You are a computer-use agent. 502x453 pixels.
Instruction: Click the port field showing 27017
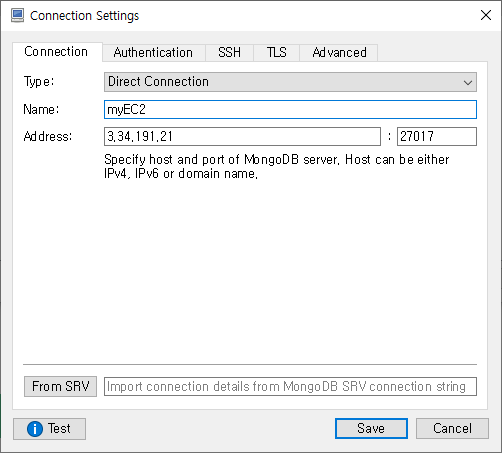coord(437,136)
